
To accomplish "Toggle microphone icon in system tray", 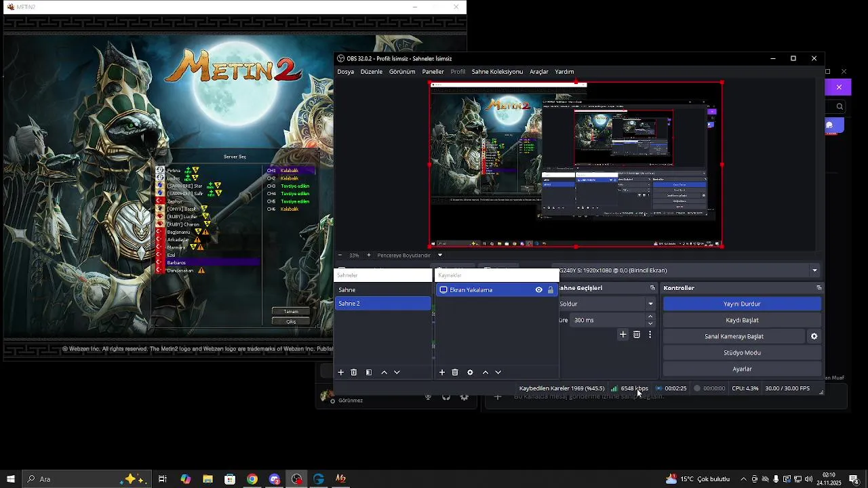I will [776, 479].
